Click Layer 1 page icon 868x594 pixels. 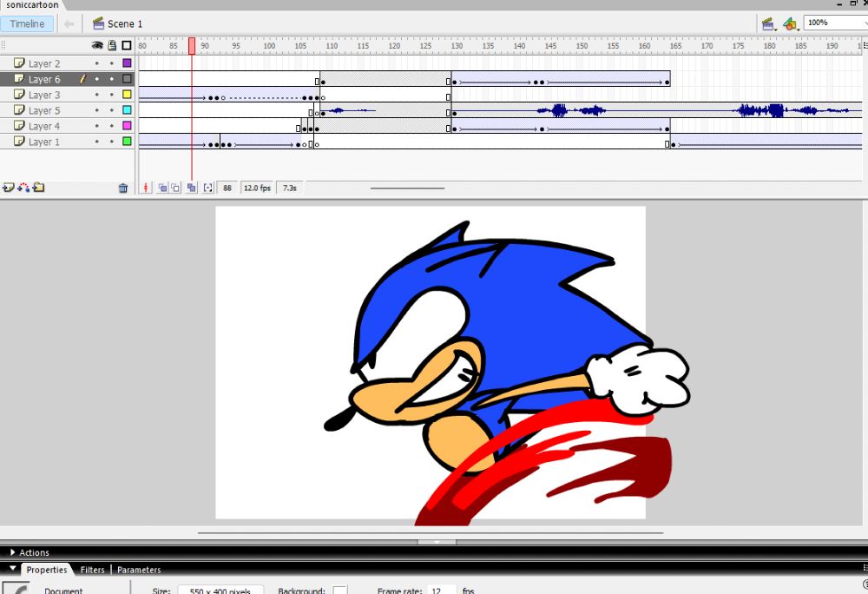[x=19, y=142]
